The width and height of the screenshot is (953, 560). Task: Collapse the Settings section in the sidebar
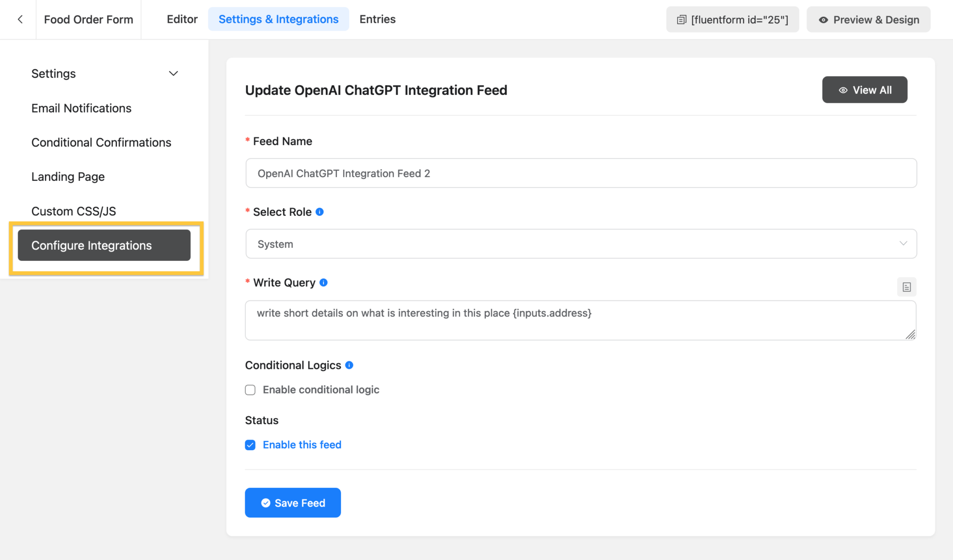(x=173, y=73)
